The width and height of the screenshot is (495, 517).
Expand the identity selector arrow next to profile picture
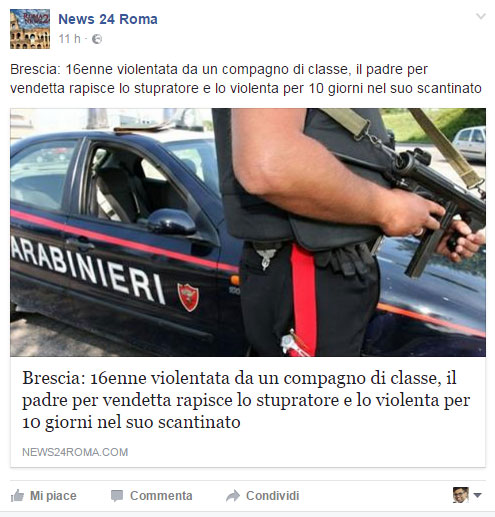tap(477, 495)
